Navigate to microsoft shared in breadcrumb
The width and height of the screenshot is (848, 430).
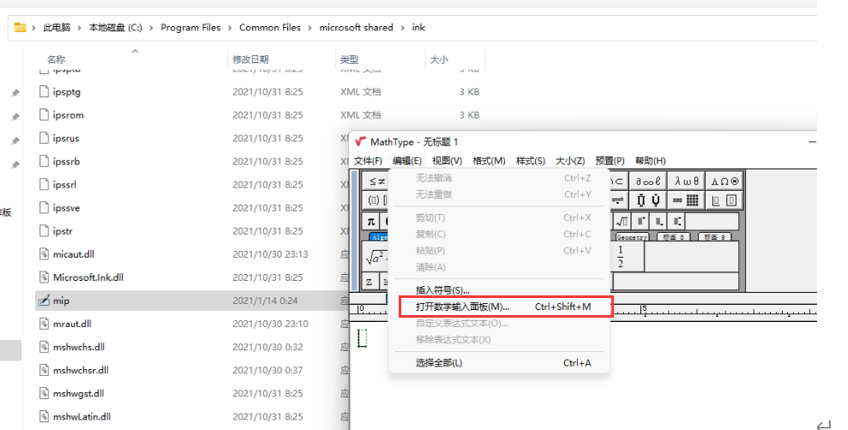[x=356, y=27]
